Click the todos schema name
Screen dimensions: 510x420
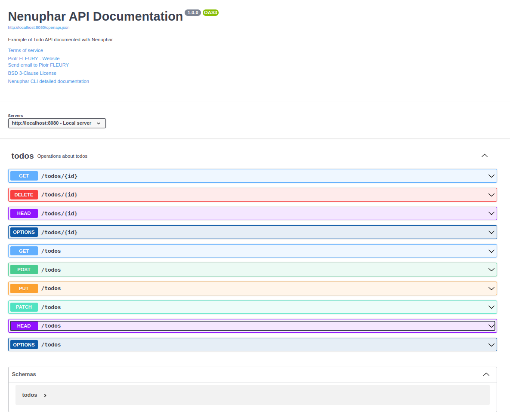[x=30, y=395]
